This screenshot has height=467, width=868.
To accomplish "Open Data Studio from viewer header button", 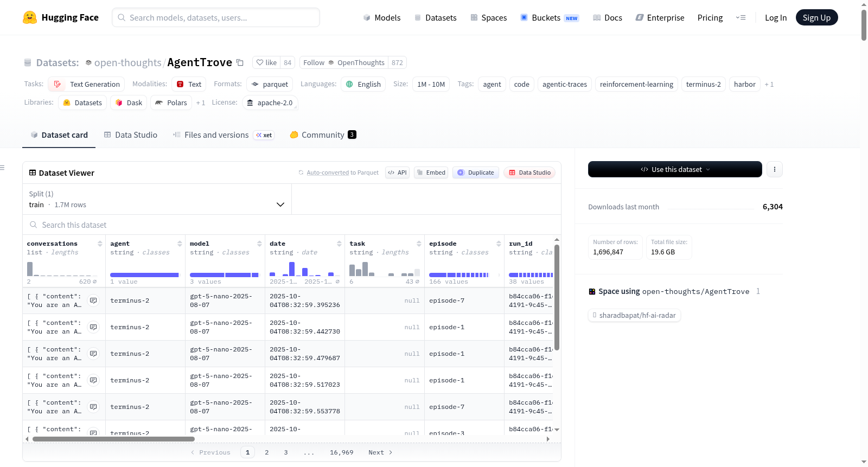I will tap(529, 172).
